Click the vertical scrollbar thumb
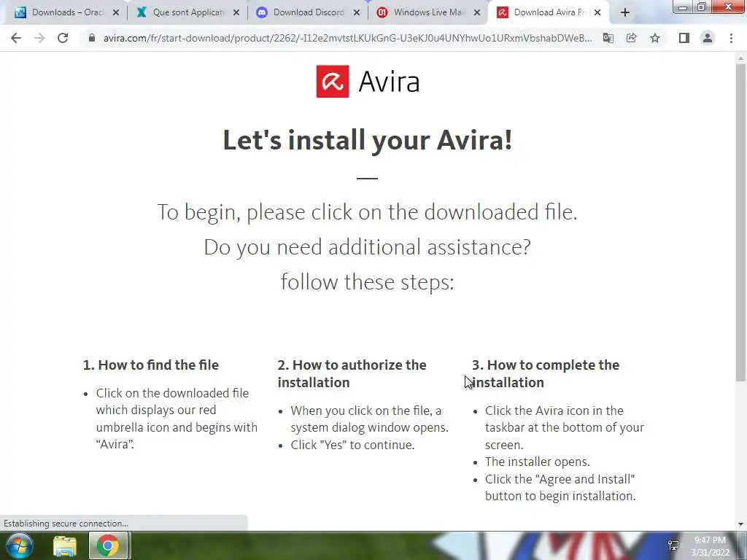Viewport: 747px width, 560px height. [740, 222]
